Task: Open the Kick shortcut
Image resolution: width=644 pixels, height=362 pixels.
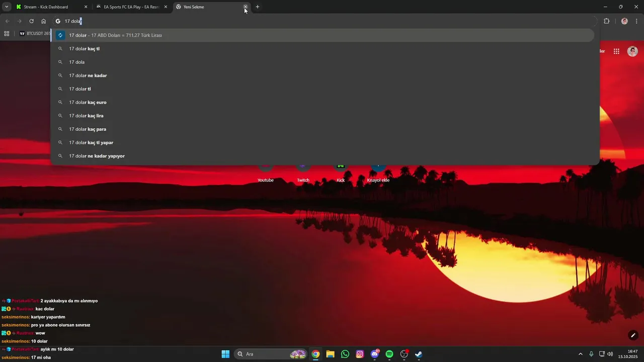Action: click(341, 173)
